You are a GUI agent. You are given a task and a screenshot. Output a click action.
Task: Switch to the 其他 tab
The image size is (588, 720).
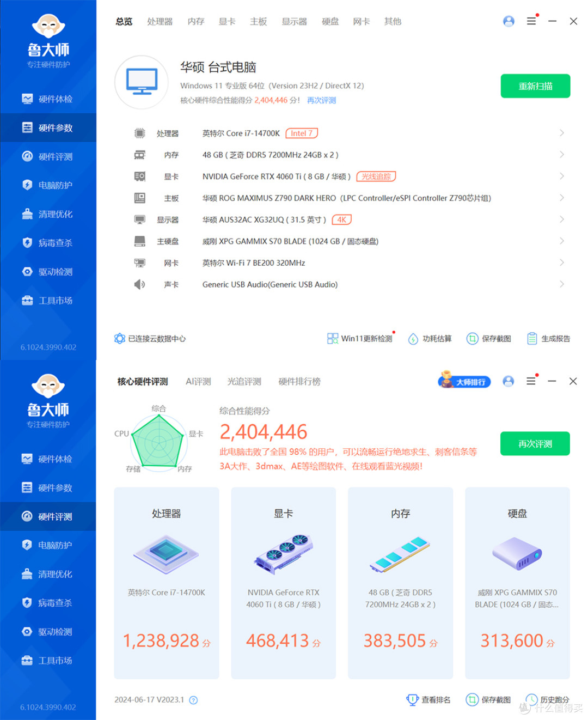tap(393, 22)
